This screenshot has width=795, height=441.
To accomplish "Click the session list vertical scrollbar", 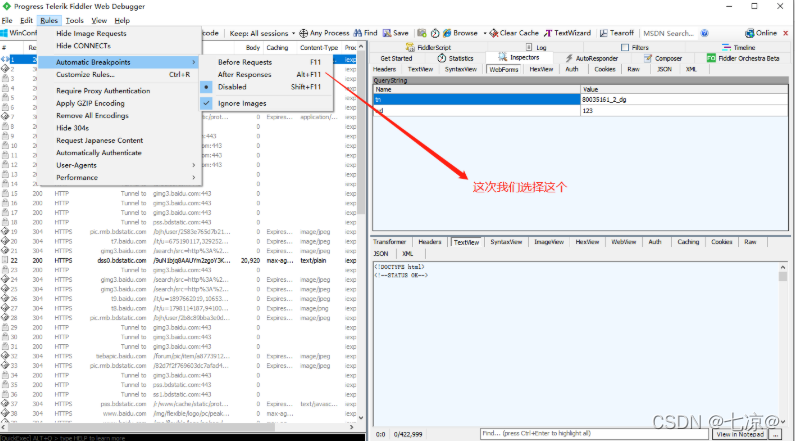I will coord(361,231).
